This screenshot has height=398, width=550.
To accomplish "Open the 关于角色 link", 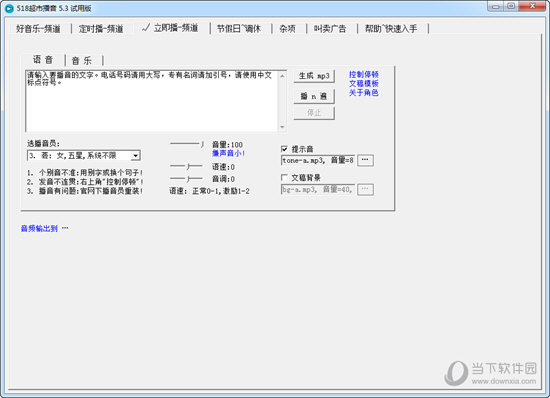I will coord(364,93).
